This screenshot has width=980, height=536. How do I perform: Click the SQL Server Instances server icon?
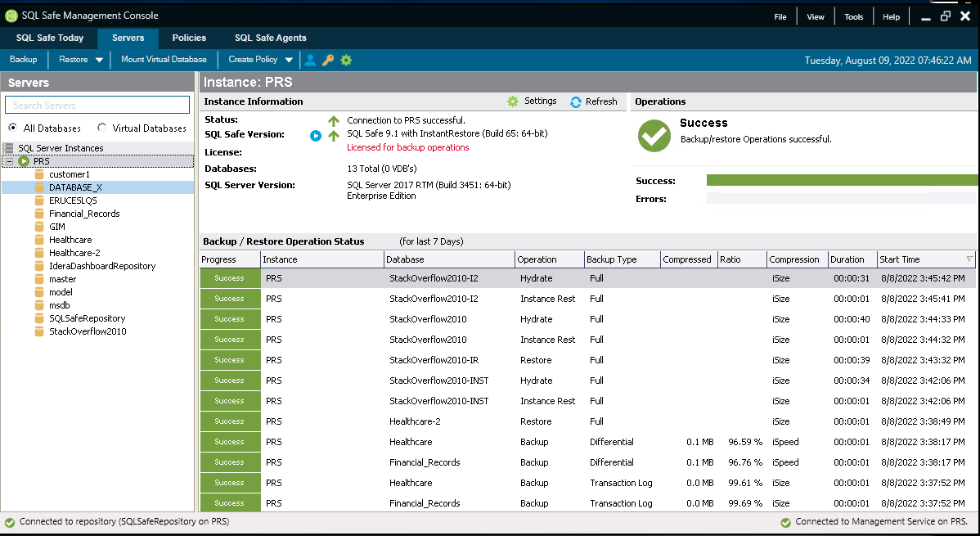coord(8,148)
